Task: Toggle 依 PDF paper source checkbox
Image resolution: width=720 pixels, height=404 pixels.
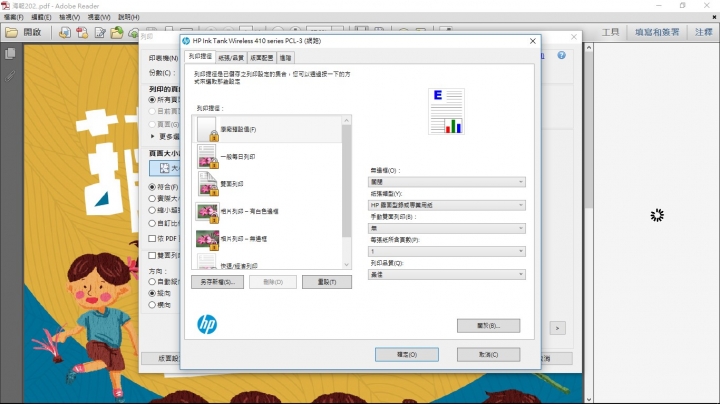Action: 152,238
